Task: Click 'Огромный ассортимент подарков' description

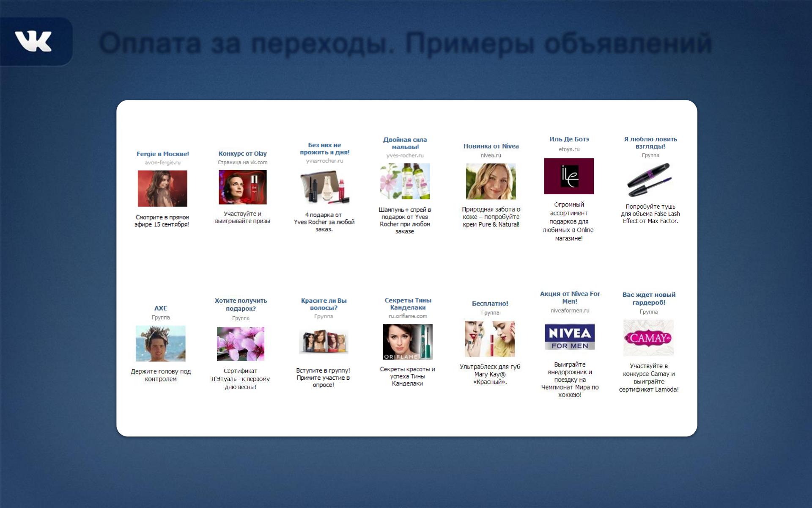Action: 569,221
